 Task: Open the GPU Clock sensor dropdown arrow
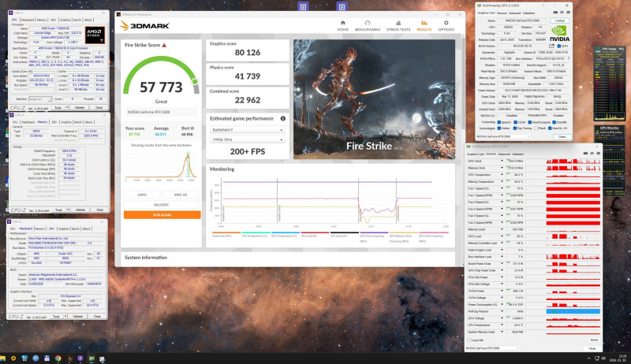(502, 161)
